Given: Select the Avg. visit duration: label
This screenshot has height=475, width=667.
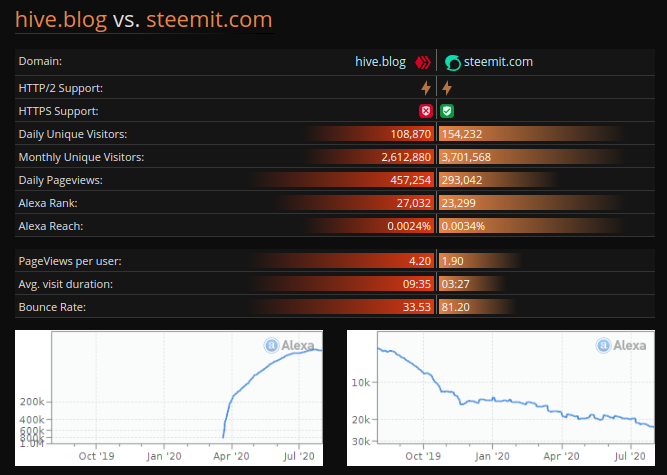Looking at the screenshot, I should tap(66, 284).
